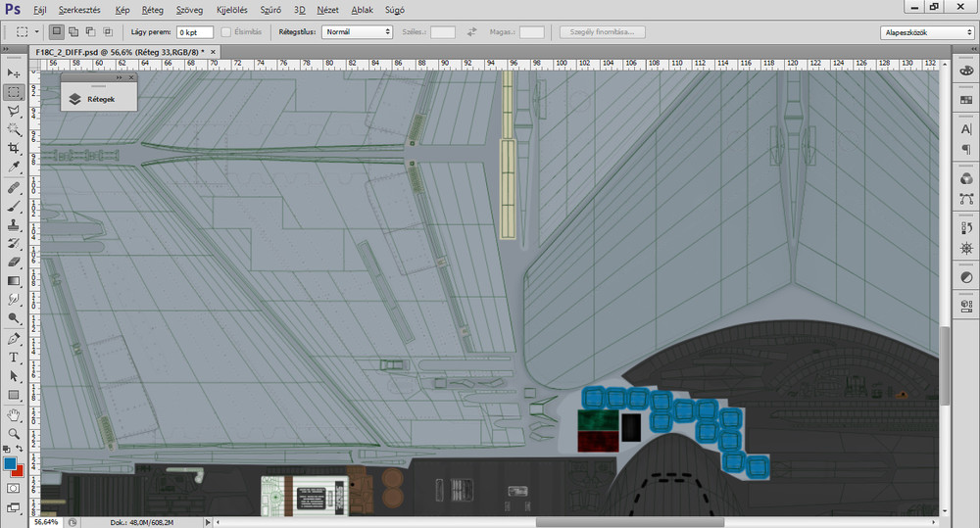Open the Paragraph panel icon
The image size is (980, 528).
(x=966, y=149)
